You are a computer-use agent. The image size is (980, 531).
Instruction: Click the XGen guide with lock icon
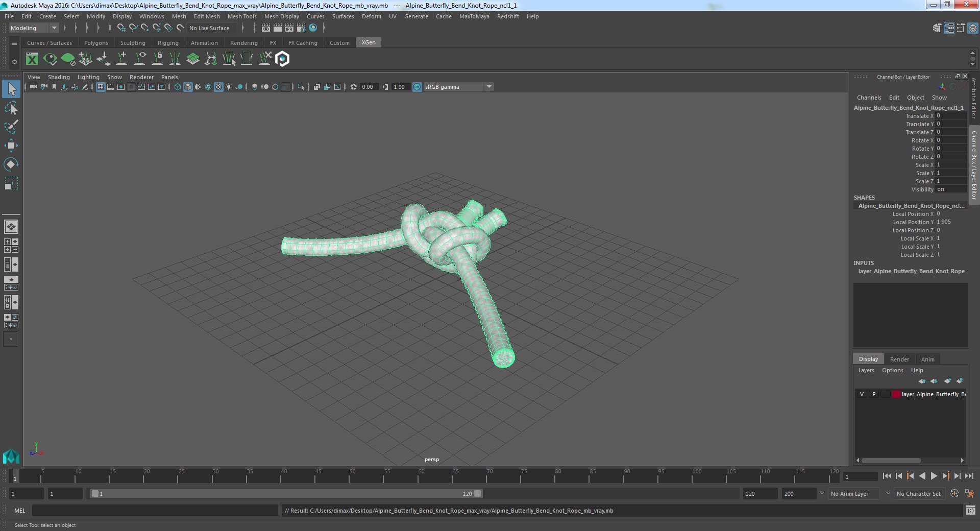(x=157, y=59)
